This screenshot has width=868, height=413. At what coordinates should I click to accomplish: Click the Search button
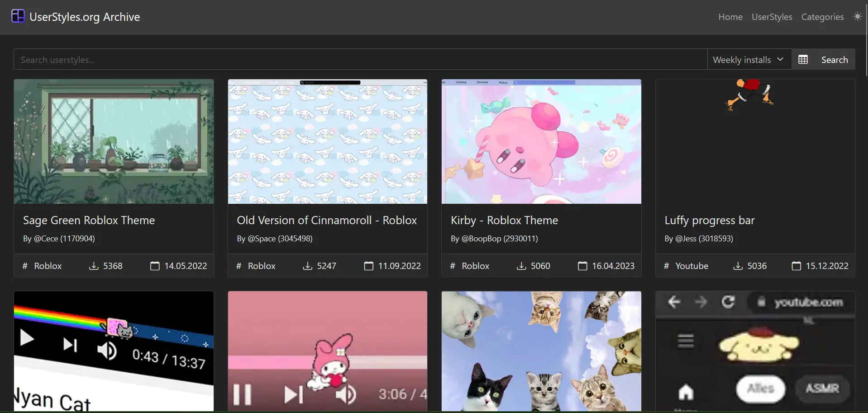pyautogui.click(x=835, y=60)
